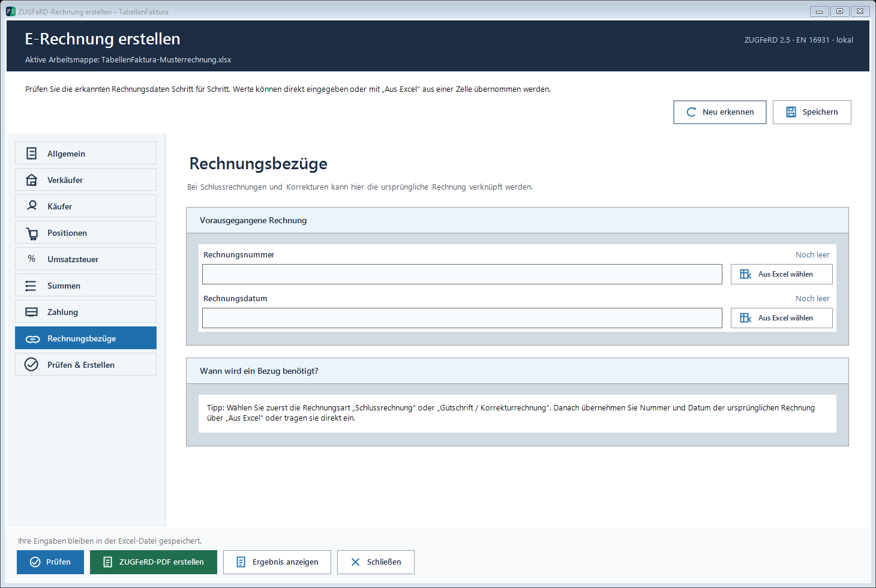Viewport: 876px width, 588px height.
Task: Show the Summen section
Action: (86, 285)
